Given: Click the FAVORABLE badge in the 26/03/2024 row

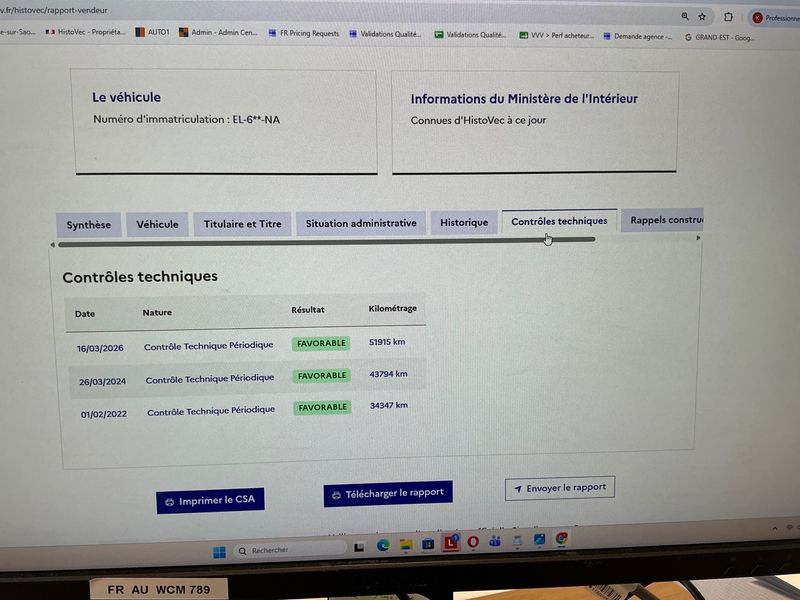Looking at the screenshot, I should click(x=322, y=376).
